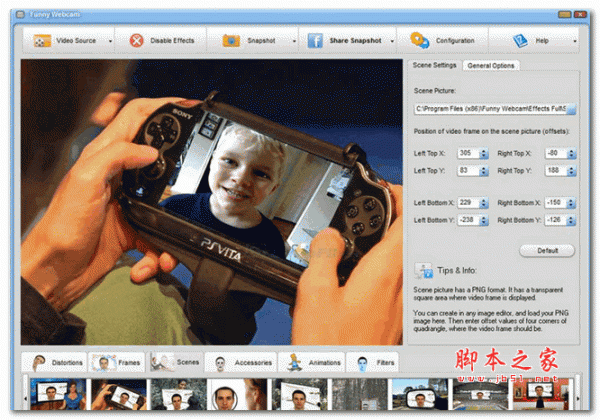Open the Frames effects tab
600x420 pixels.
click(117, 362)
